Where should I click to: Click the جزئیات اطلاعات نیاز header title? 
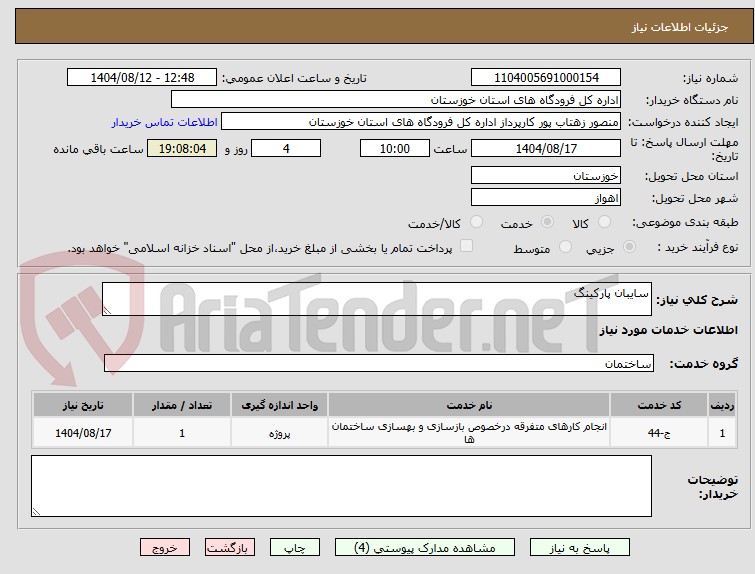click(x=680, y=27)
